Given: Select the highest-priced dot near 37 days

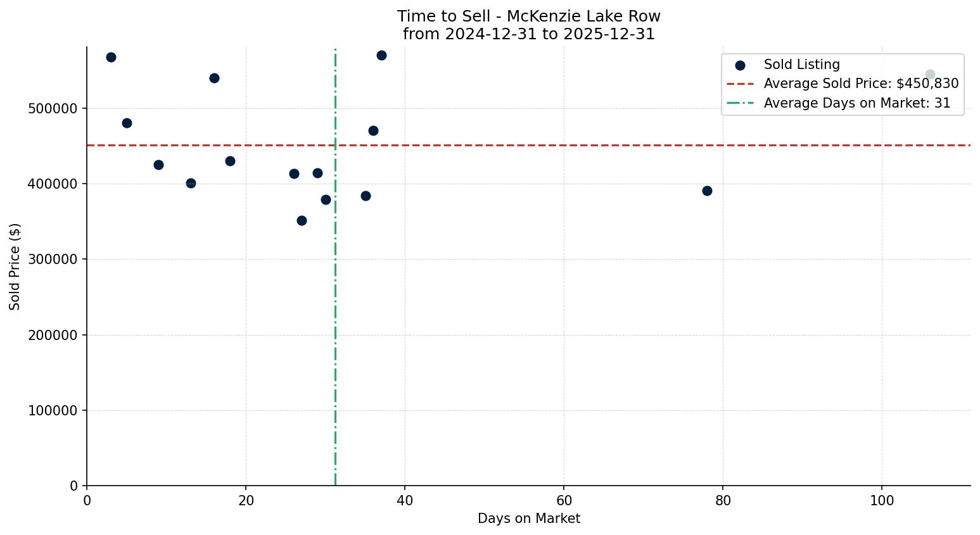Looking at the screenshot, I should coord(381,55).
